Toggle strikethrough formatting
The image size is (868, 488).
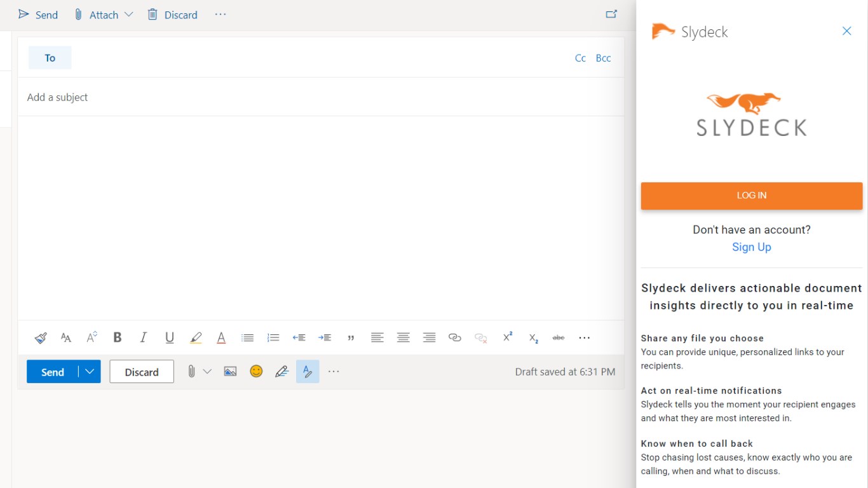(559, 338)
